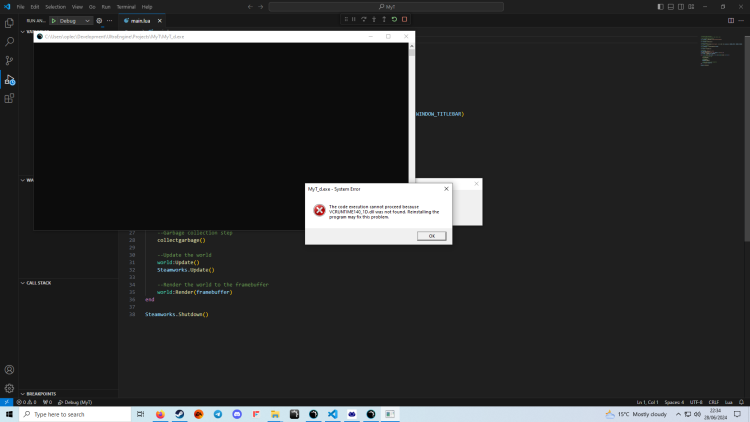Change indentation via Spaces: 4
Viewport: 750px width, 422px height.
[674, 402]
